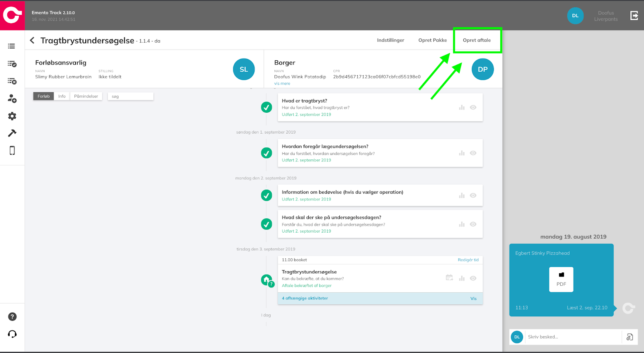Switch to the Info tab
The height and width of the screenshot is (353, 644).
[62, 96]
